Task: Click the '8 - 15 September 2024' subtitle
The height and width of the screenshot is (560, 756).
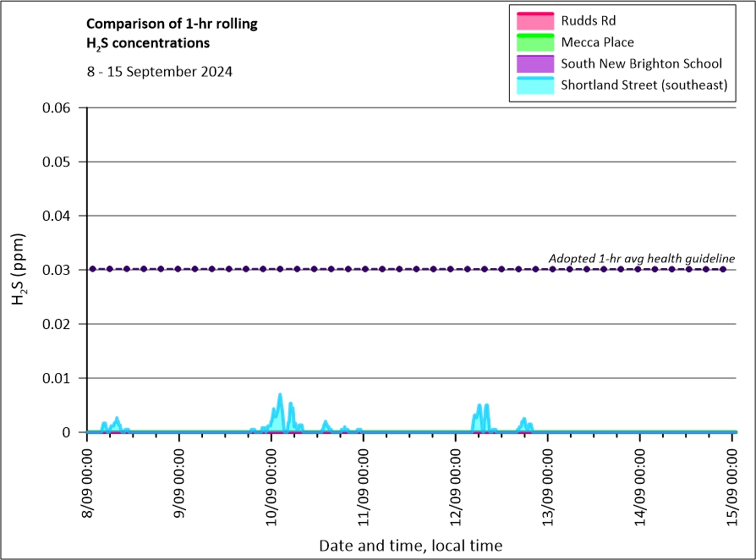Action: [160, 72]
